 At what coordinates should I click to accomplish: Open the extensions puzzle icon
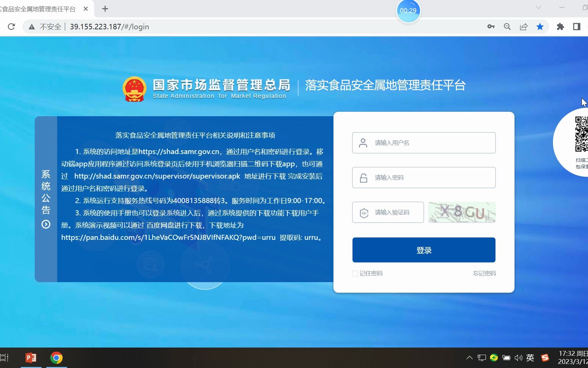tap(560, 27)
